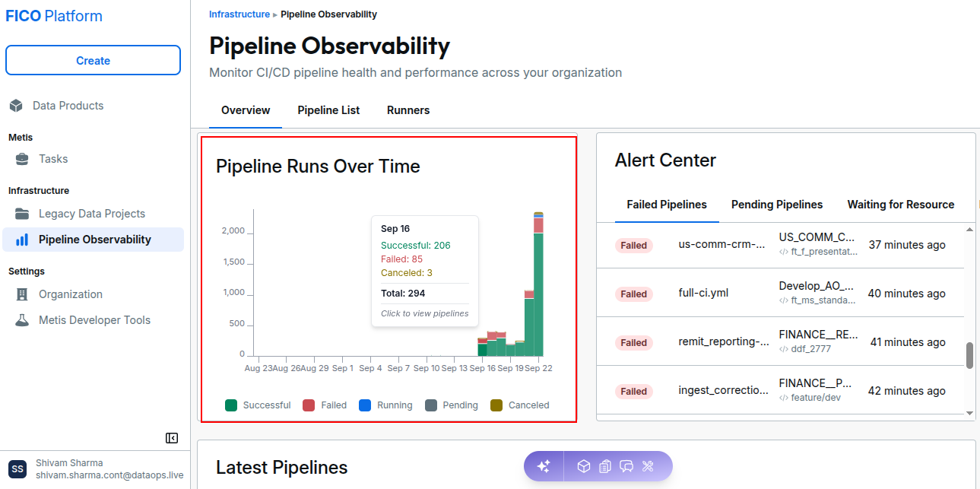Click the Alert Center scrollbar thumb

tap(969, 356)
